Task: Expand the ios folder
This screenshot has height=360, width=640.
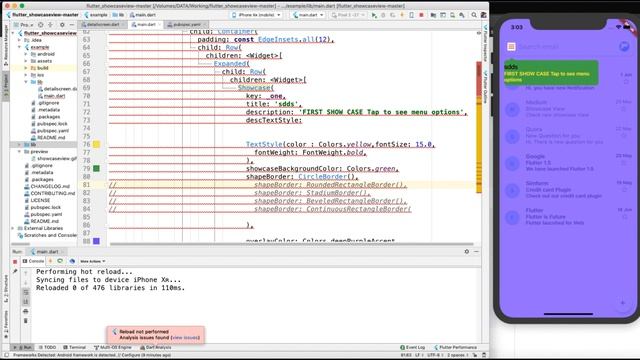Action: tap(25, 75)
